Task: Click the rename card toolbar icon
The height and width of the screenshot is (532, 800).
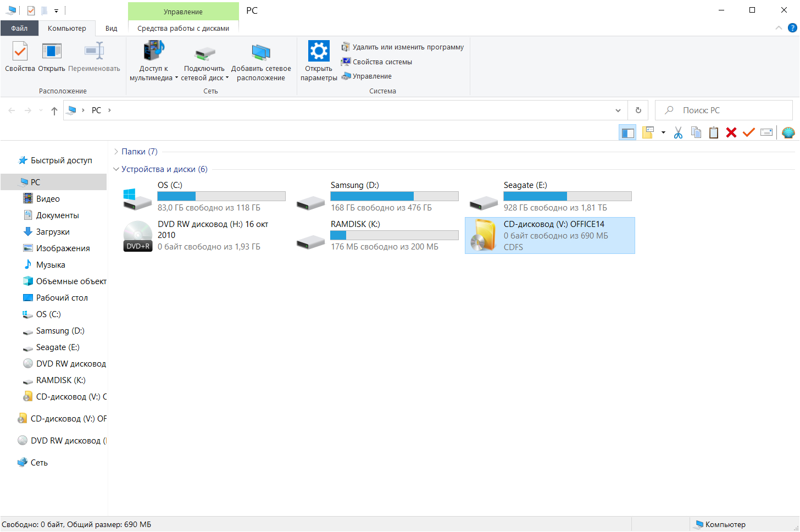Action: click(x=766, y=132)
